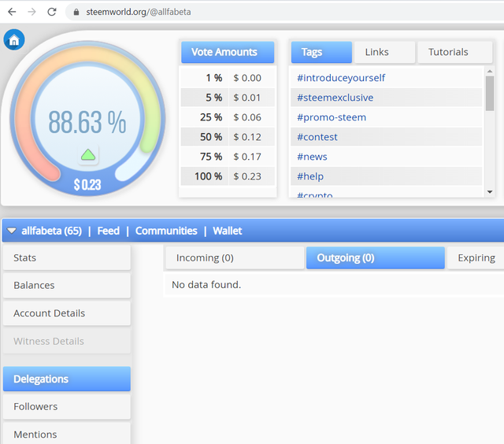Click the $ 0.12 vote value
Screen dimensions: 504x444
[247, 137]
